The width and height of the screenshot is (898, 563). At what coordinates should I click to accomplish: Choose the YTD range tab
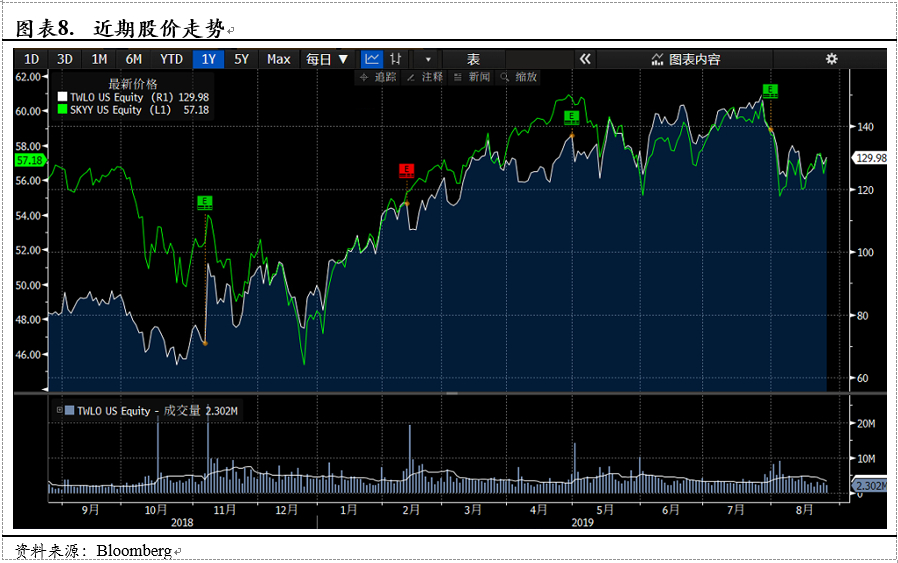click(171, 60)
